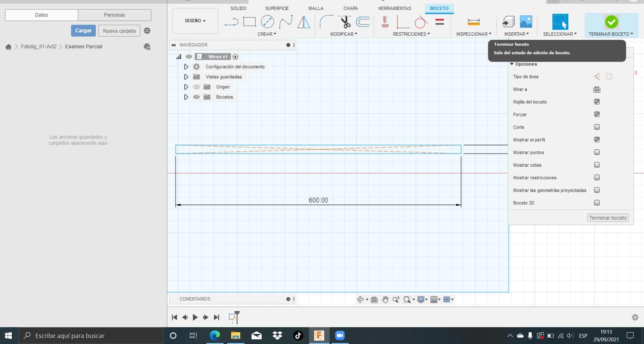Enable Mostrar restricciones

coord(597,177)
